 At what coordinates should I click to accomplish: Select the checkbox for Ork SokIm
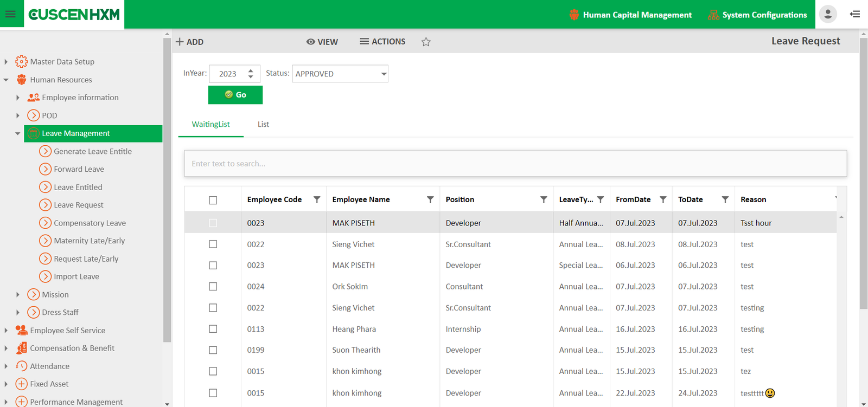coord(213,287)
